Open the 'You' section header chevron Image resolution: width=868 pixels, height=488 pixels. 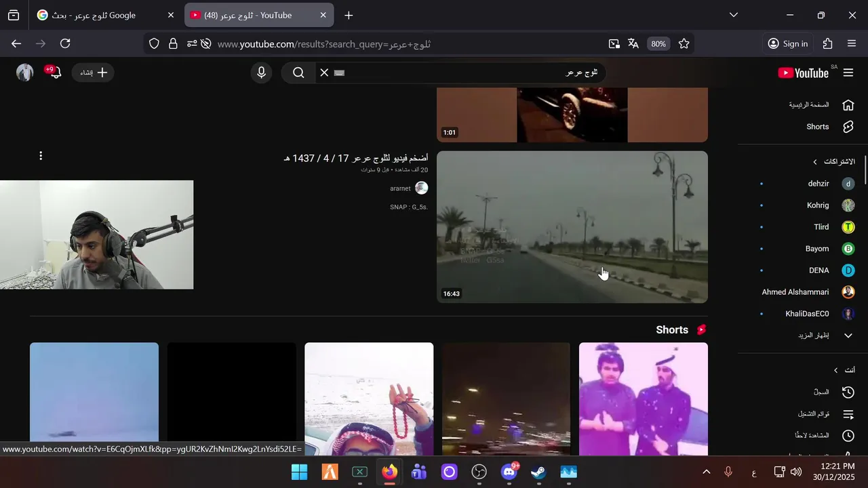[835, 370]
